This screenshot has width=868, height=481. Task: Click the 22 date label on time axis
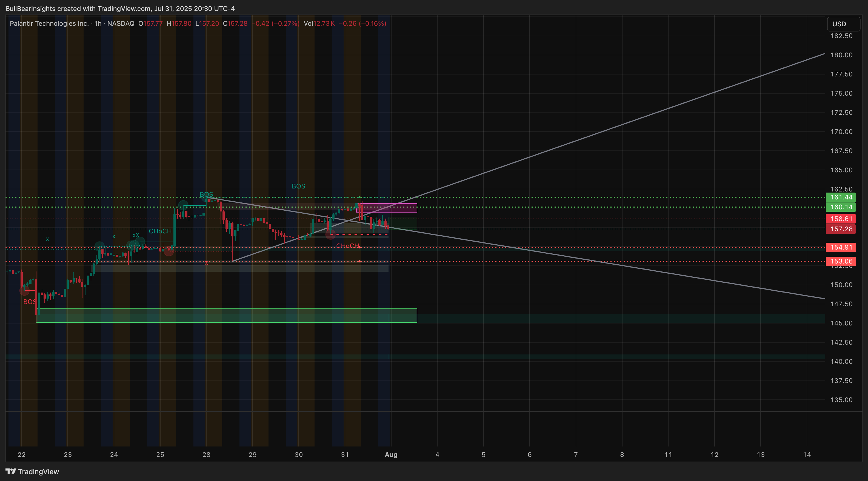[22, 454]
